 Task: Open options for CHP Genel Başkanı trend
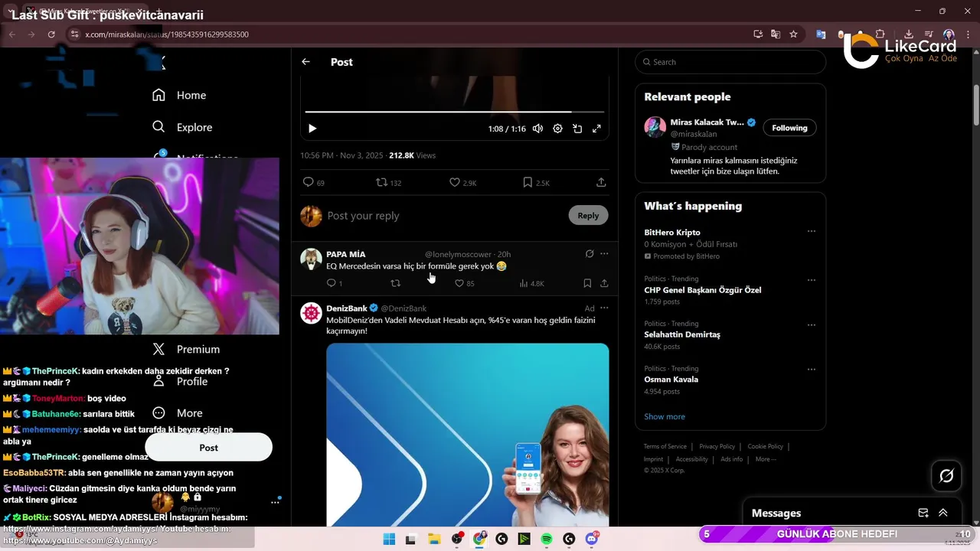pos(812,279)
